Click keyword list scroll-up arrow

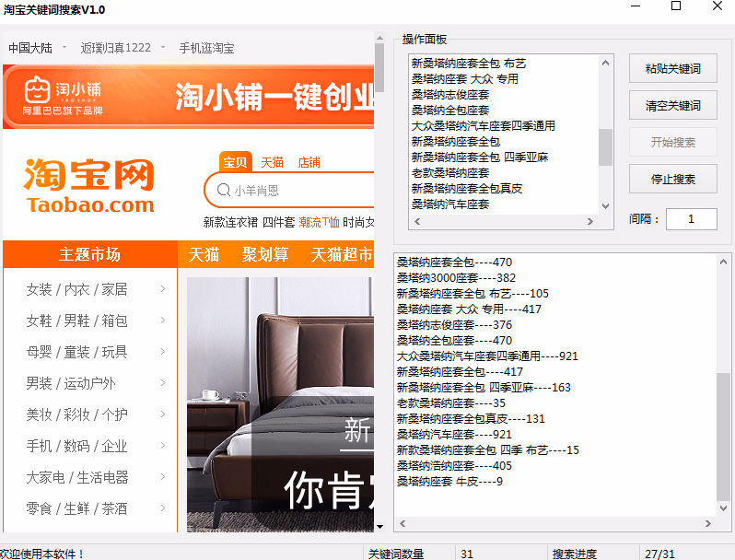pos(605,63)
